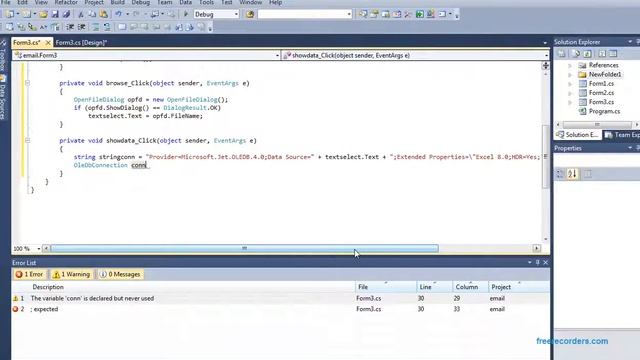The width and height of the screenshot is (640, 360).
Task: Expand the References node
Action: pos(570,65)
